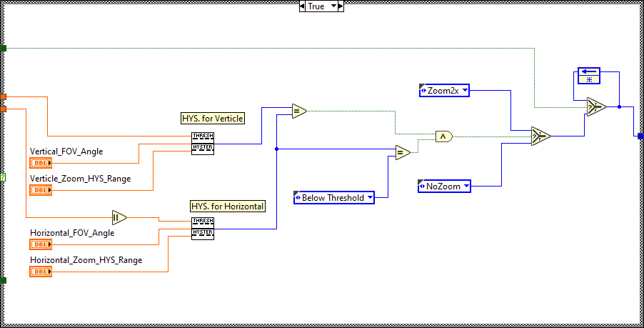Click the HYS. for Verticle threshold VI icon

[x=202, y=142]
